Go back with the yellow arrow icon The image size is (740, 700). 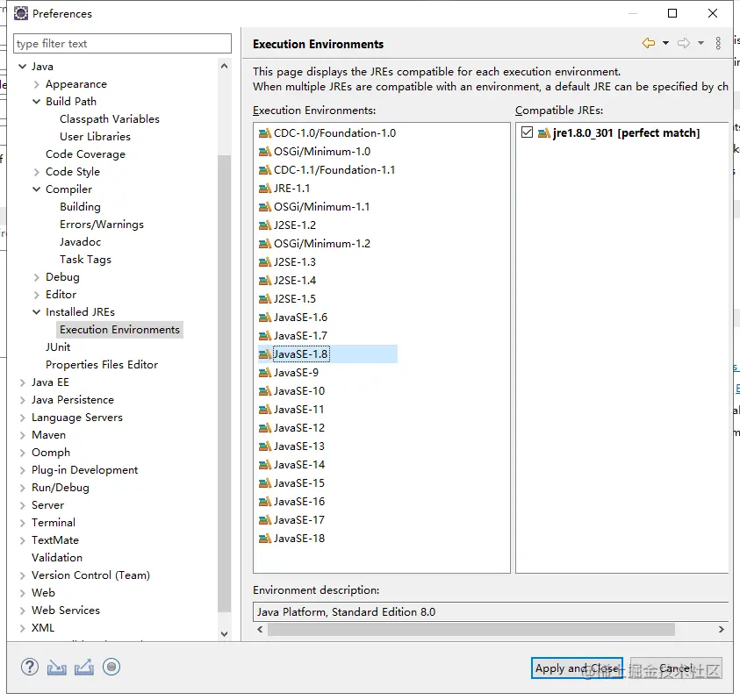[649, 43]
